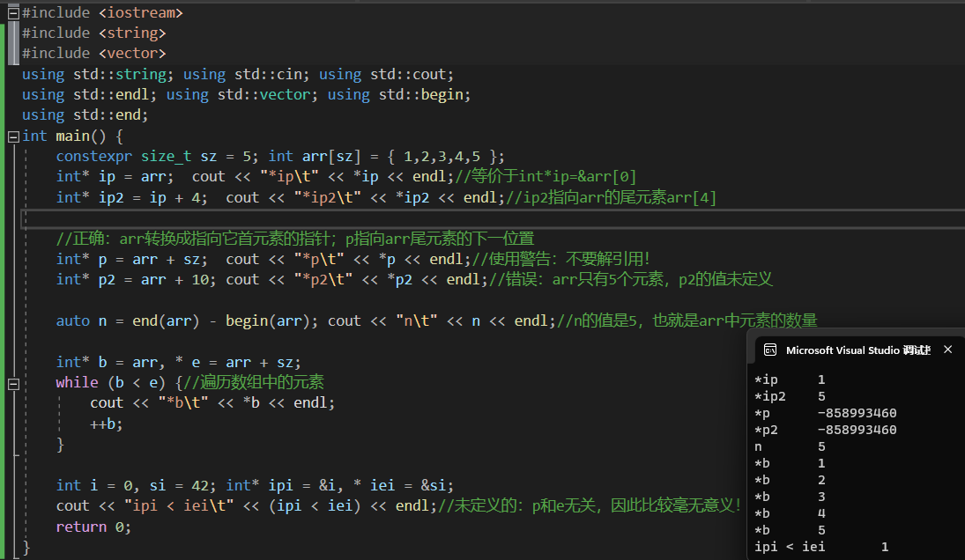This screenshot has width=965, height=560.
Task: Click the 'auto' keyword before n
Action: click(73, 321)
